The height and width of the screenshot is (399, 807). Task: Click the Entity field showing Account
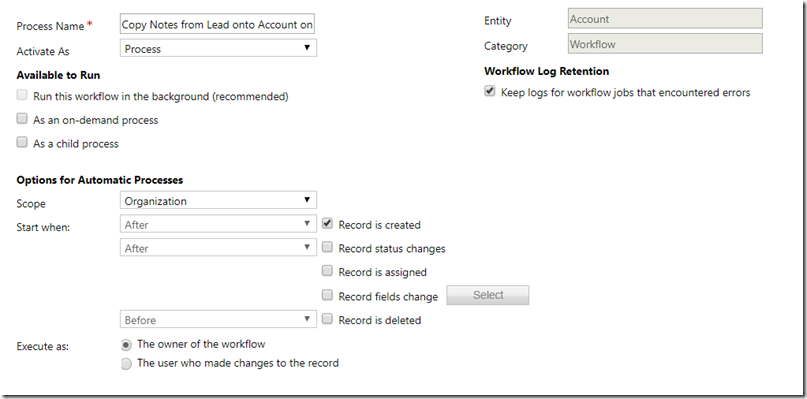point(665,19)
